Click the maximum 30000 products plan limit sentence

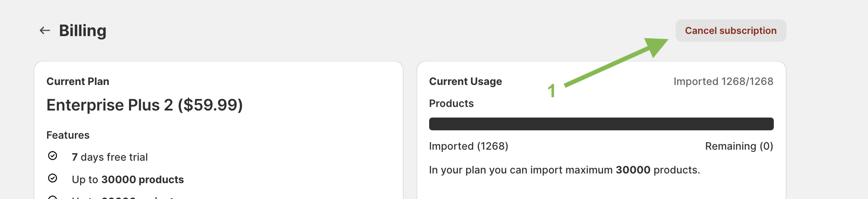565,170
